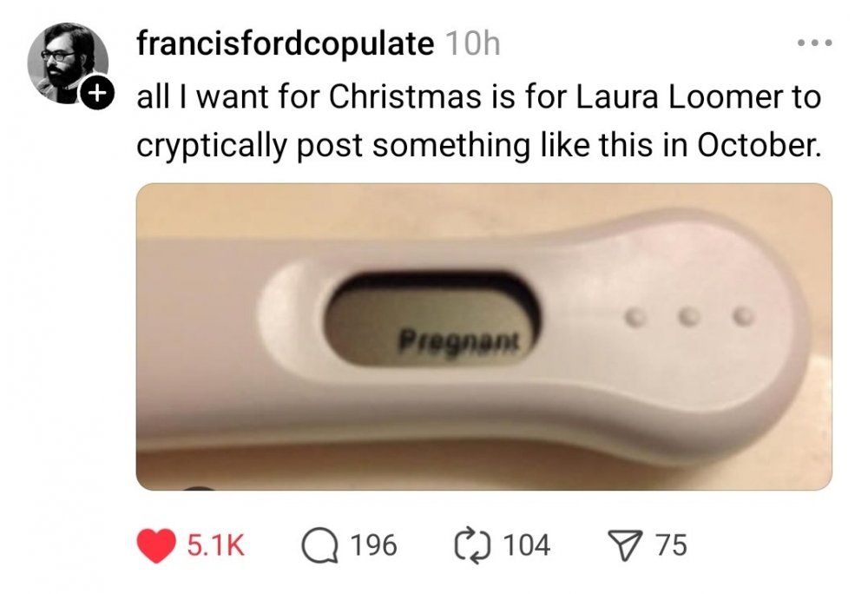
Task: Click 'cryptically post' in the second text line
Action: [258, 145]
